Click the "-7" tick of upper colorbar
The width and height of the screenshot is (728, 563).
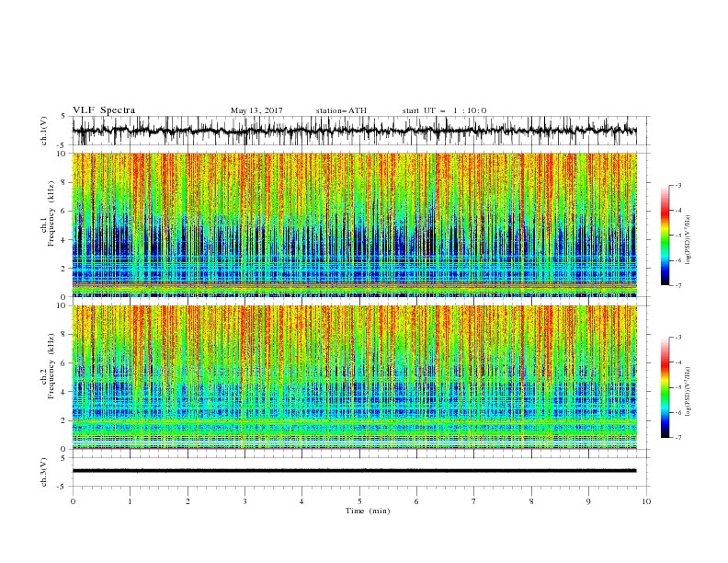click(x=678, y=285)
